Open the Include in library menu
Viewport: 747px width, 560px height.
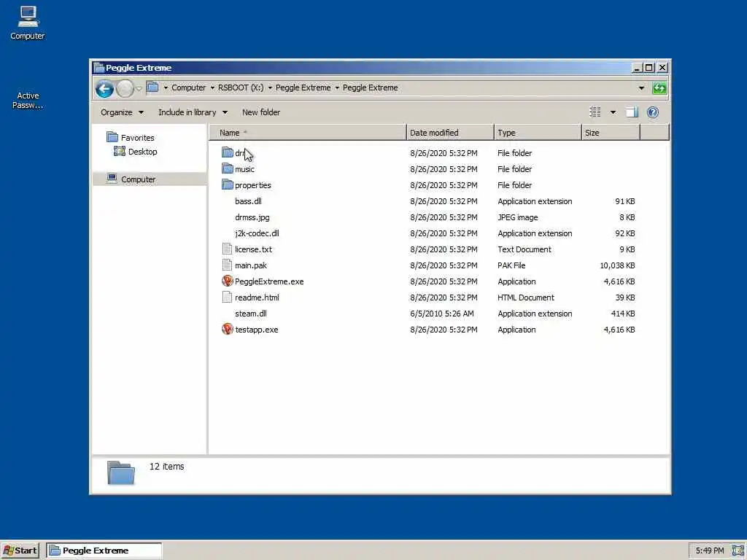[193, 112]
